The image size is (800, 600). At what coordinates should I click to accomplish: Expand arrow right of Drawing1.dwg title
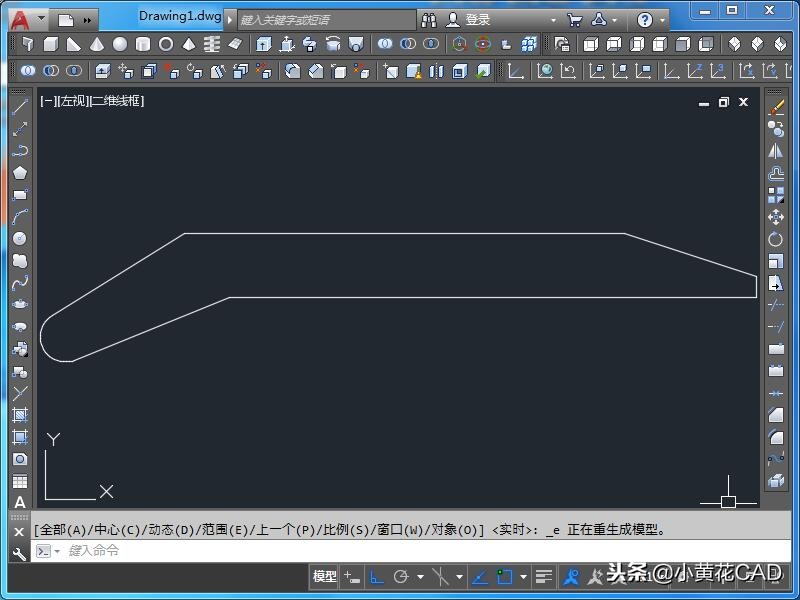(230, 20)
